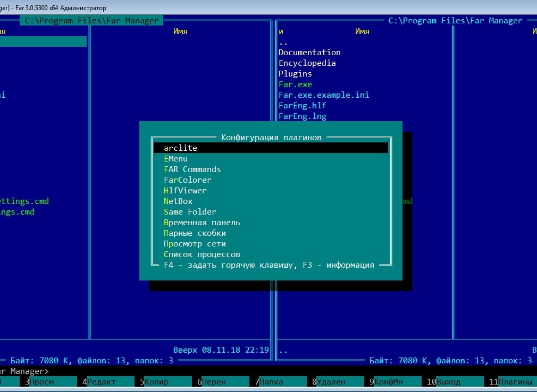Select FarEng.hlf file in right panel
The height and width of the screenshot is (392, 537).
pyautogui.click(x=303, y=105)
